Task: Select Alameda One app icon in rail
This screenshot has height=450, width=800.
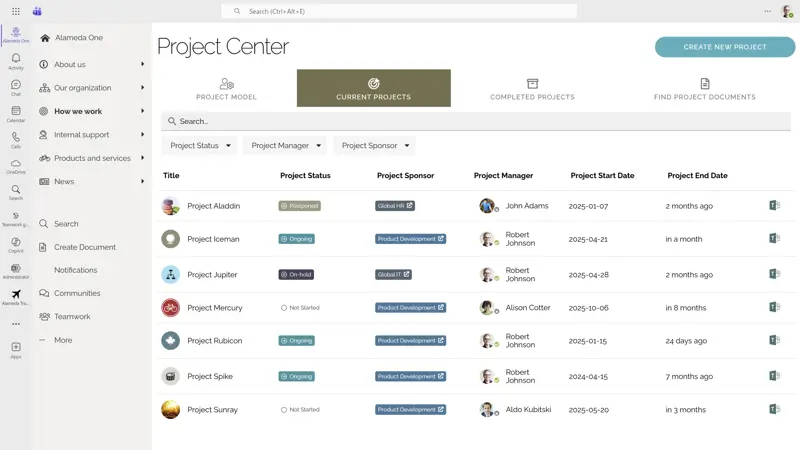Action: 16,35
